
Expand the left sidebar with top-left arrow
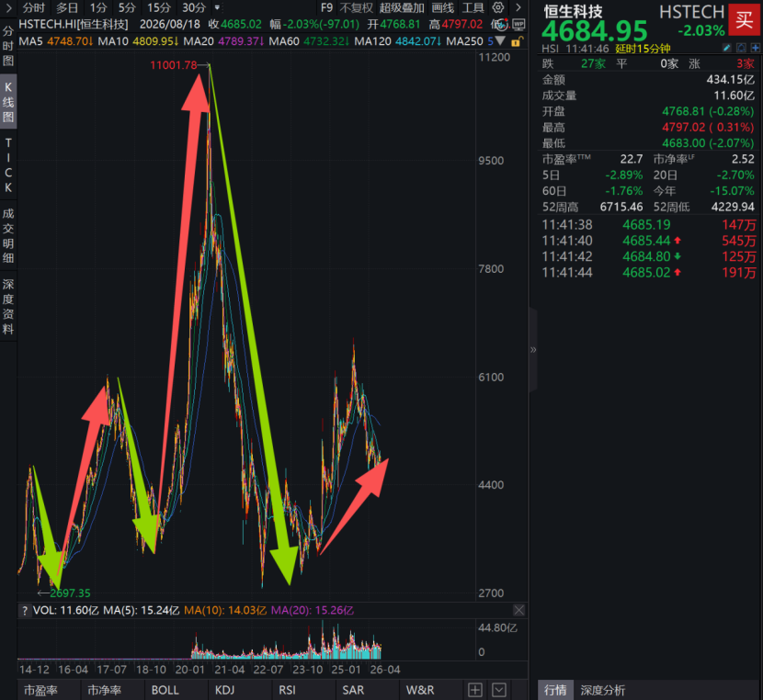8,7
